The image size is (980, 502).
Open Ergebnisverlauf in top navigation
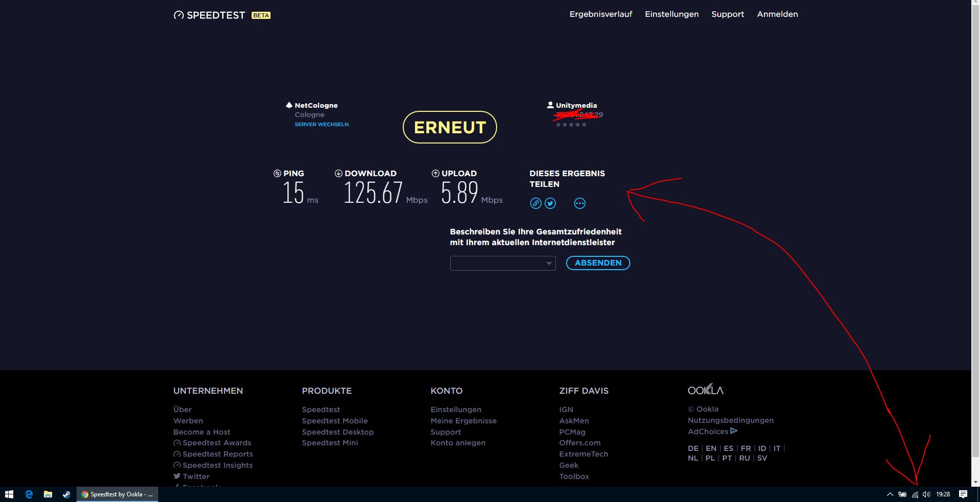point(601,14)
